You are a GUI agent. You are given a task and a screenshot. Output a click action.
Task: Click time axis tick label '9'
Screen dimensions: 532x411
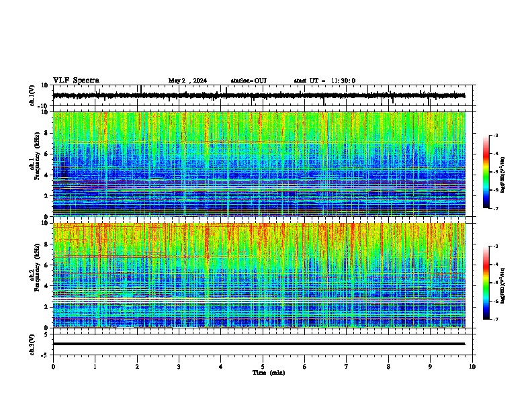click(430, 367)
